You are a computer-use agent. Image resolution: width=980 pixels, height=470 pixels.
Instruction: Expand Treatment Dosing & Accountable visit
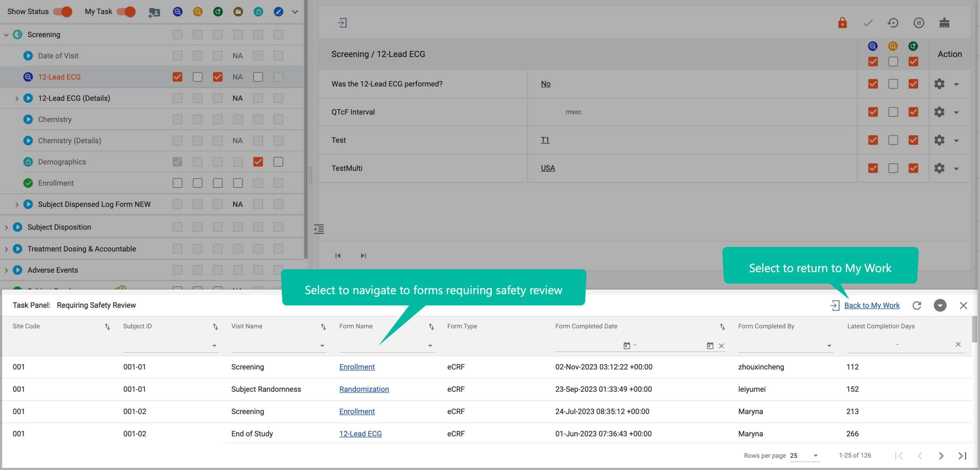[6, 249]
